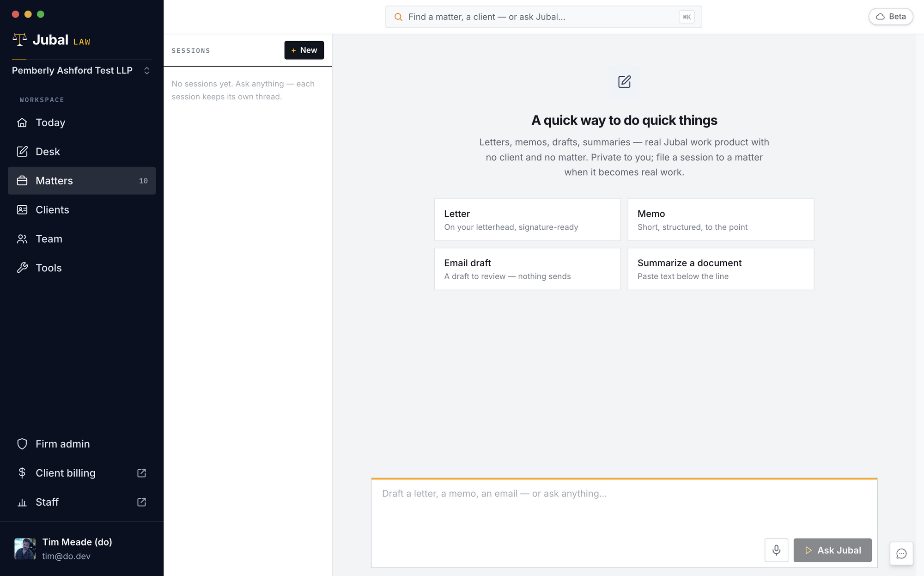Click the Matters count badge 10

pos(143,181)
